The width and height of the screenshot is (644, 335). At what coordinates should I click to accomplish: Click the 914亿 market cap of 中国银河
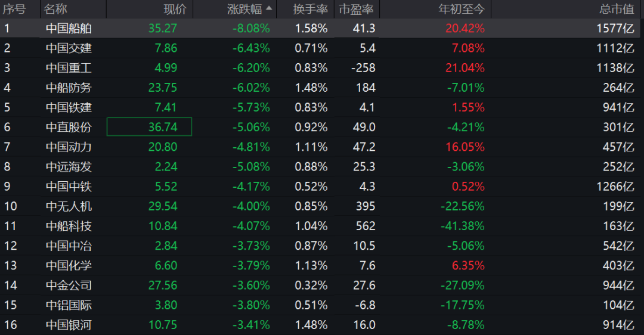618,325
